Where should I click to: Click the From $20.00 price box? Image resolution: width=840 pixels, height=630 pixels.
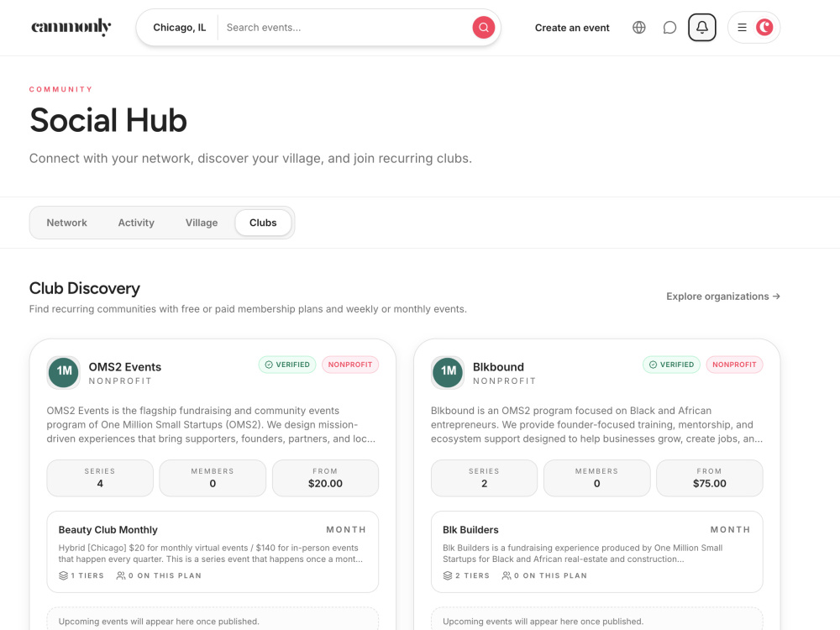click(x=325, y=478)
